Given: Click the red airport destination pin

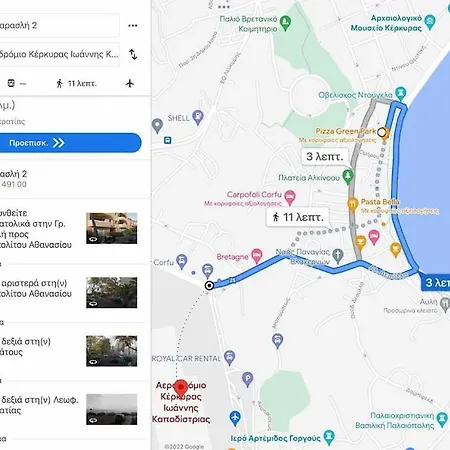Looking at the screenshot, I should 181,389.
